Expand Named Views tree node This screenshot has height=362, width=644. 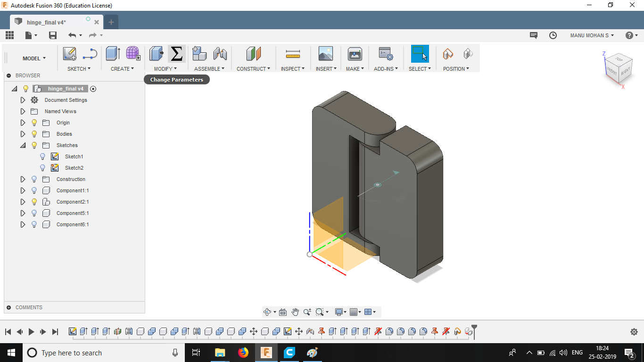(x=23, y=111)
